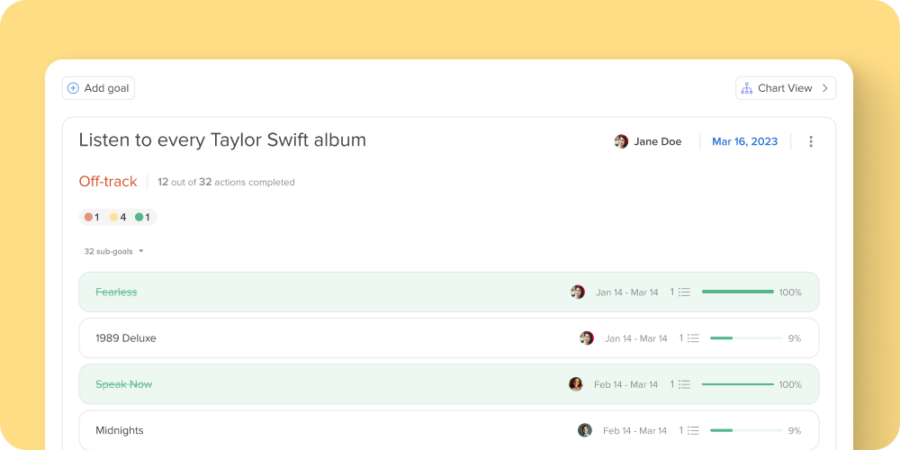Open the Mar 16, 2023 due date picker
The height and width of the screenshot is (450, 900).
(744, 142)
